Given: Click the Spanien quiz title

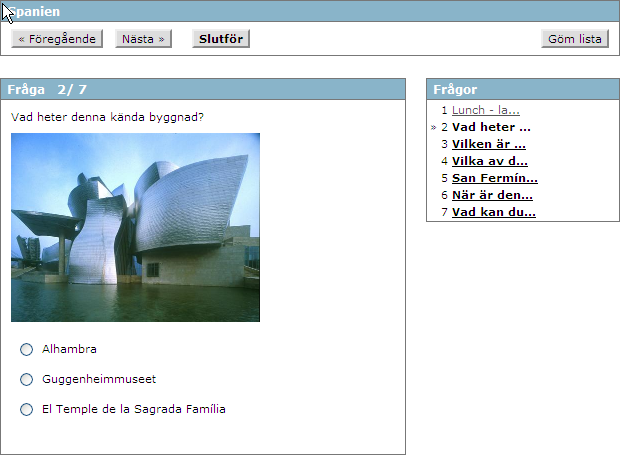Looking at the screenshot, I should (x=34, y=11).
